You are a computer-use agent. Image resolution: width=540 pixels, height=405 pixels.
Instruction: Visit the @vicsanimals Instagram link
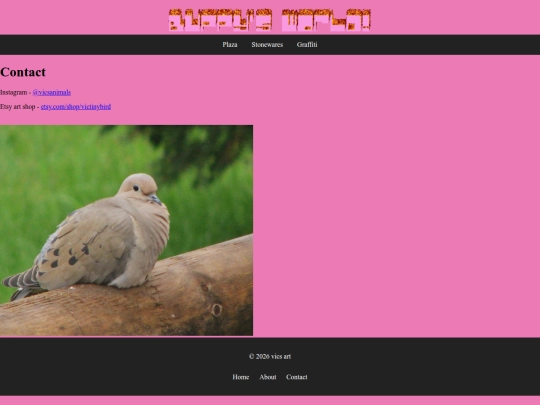(x=52, y=92)
